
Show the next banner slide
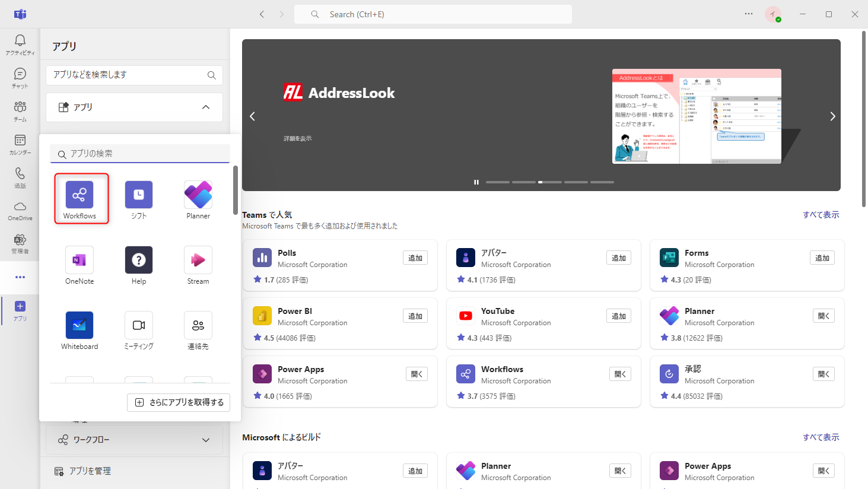pos(832,116)
